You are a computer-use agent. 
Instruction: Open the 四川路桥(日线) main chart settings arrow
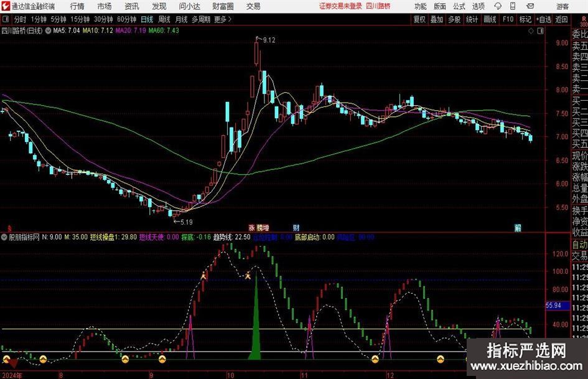(x=49, y=30)
